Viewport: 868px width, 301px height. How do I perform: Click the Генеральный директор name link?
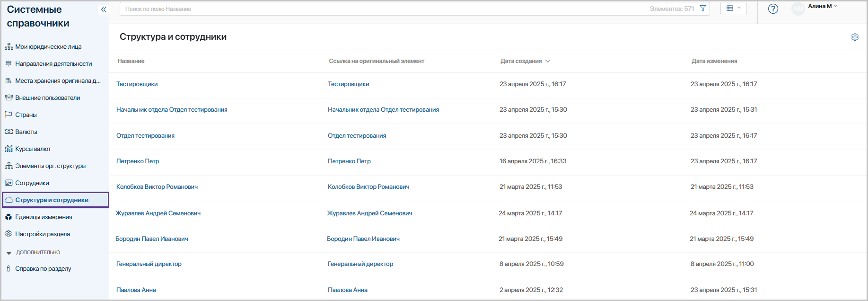click(x=149, y=264)
